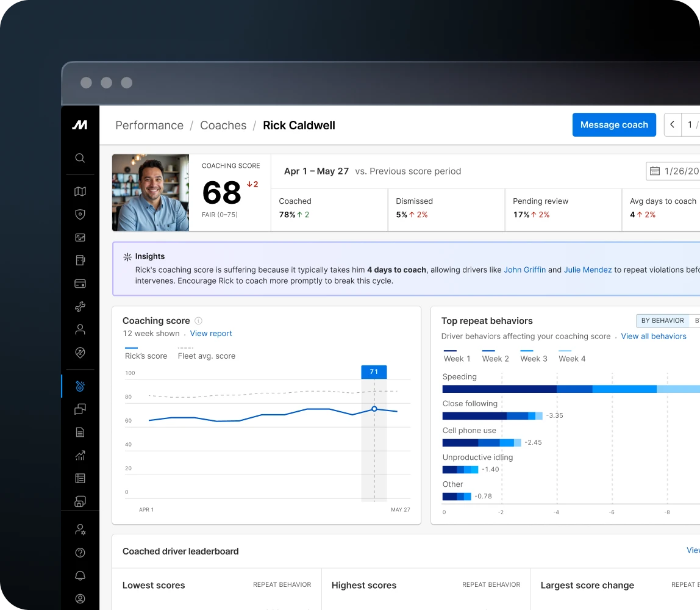This screenshot has height=610, width=700.
Task: Toggle Week 3 legend in repeat behaviors
Action: click(x=534, y=356)
